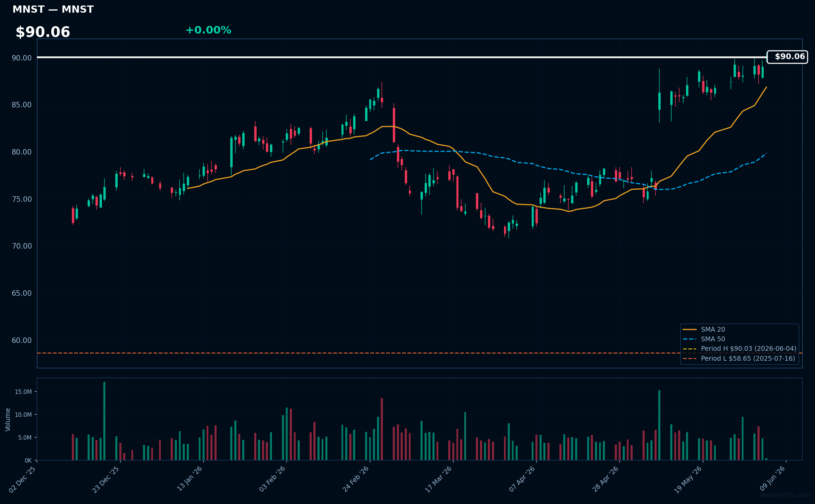Click the 65.00 price axis label
Screen dimensions: 815x504
coord(22,293)
